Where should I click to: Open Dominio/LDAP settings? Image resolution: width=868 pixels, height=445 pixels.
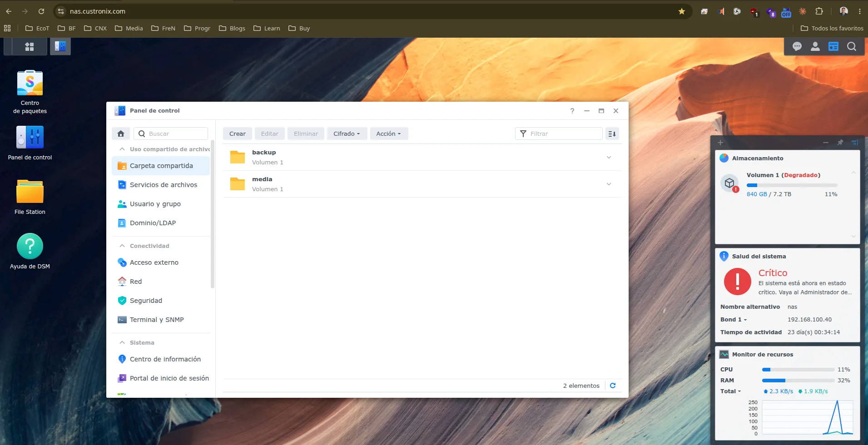pos(161,223)
